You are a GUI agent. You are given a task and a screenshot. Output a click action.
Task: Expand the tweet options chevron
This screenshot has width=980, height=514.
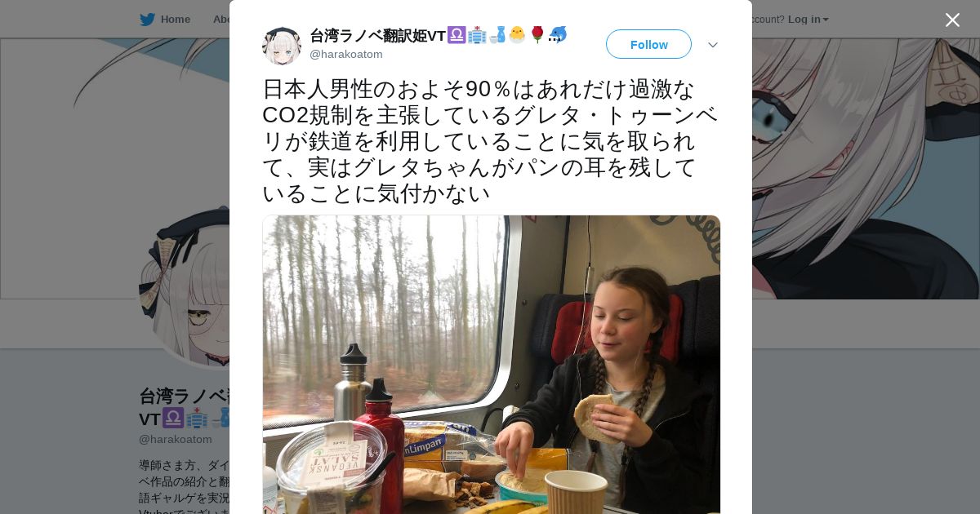tap(713, 45)
